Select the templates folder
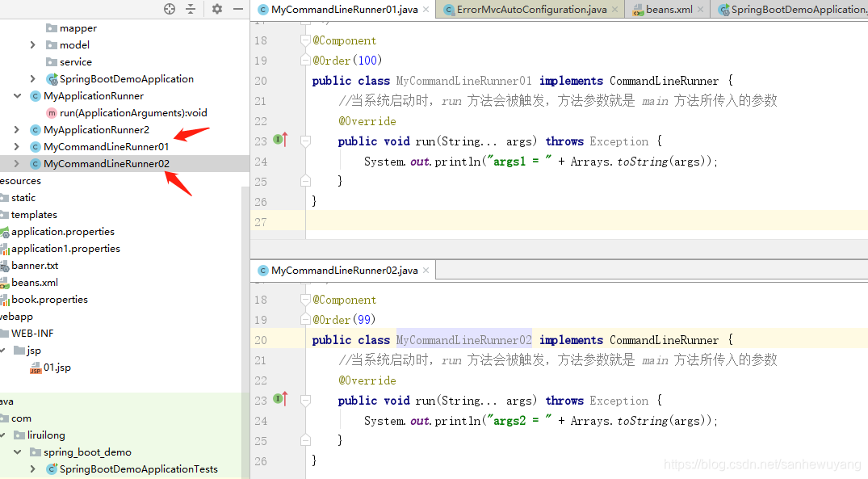 (x=34, y=214)
